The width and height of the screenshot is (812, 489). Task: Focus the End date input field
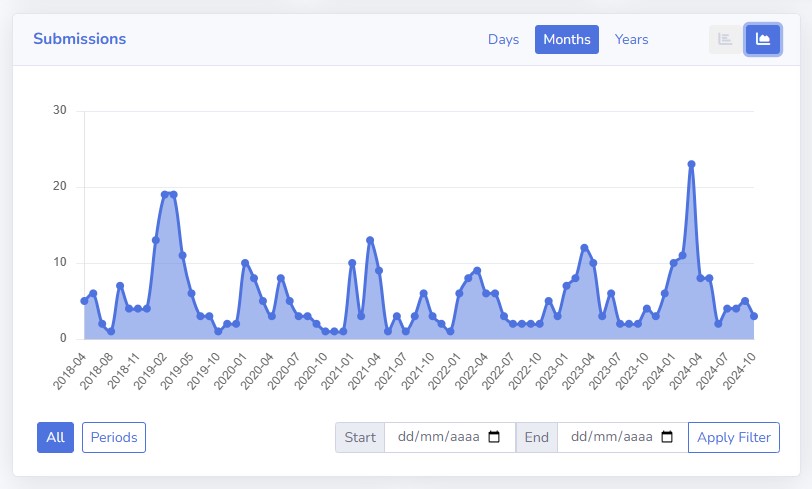coord(622,437)
